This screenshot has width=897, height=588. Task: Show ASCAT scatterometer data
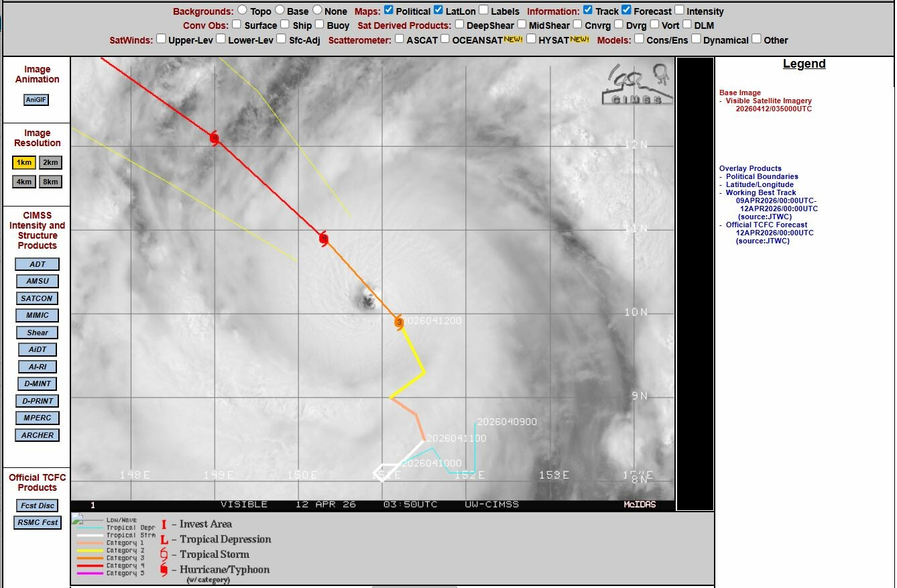[400, 39]
